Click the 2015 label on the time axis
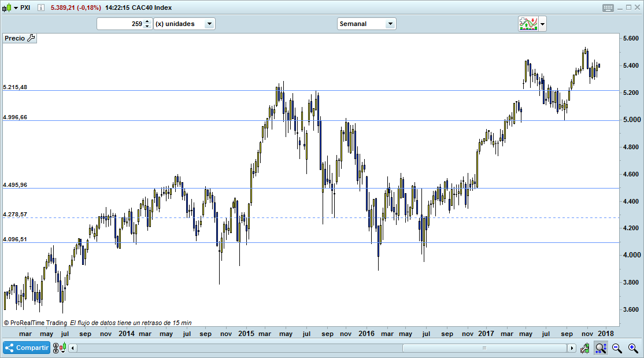This screenshot has height=358, width=644. click(246, 333)
